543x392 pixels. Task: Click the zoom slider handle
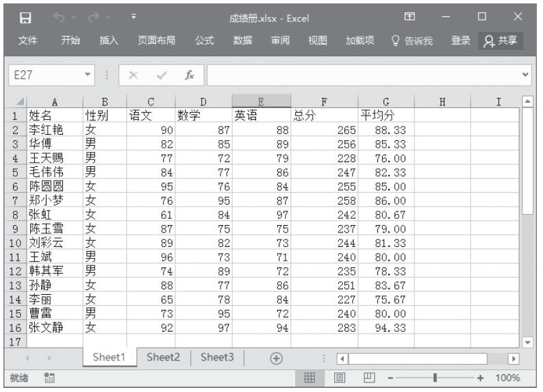click(x=434, y=378)
